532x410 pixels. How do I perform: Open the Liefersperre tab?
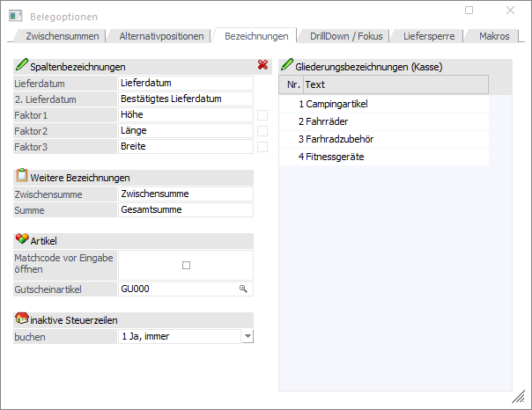pyautogui.click(x=429, y=36)
